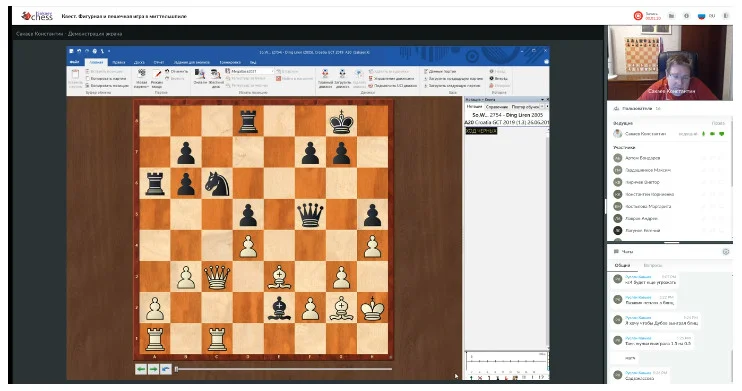Click the ХОД ЧЕРНЫХ label in notation
This screenshot has width=742, height=391.
coord(481,131)
